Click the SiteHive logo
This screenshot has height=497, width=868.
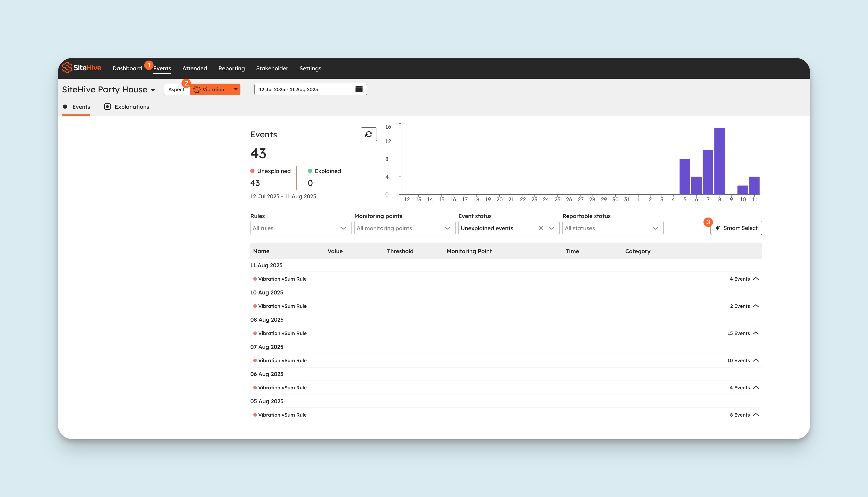point(82,68)
